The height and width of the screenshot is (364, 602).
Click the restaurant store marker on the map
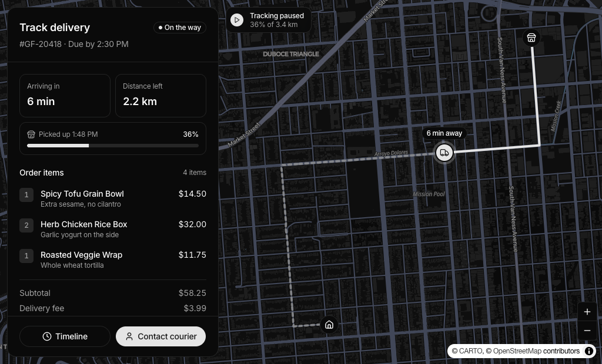(531, 38)
